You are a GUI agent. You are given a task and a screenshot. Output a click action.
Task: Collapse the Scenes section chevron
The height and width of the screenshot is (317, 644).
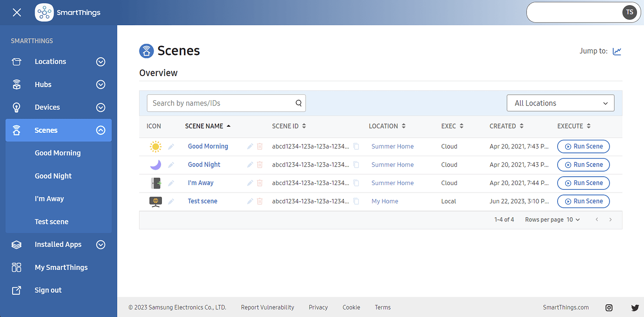coord(100,130)
